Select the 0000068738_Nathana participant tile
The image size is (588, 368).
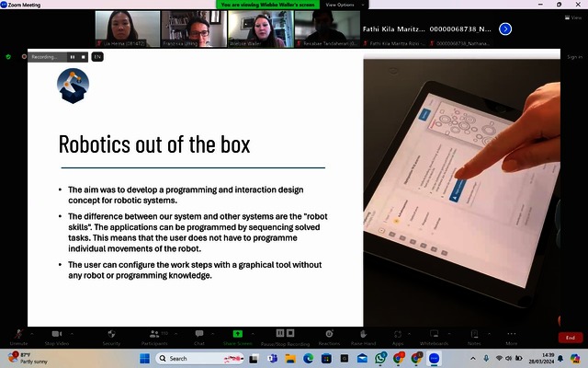point(460,29)
